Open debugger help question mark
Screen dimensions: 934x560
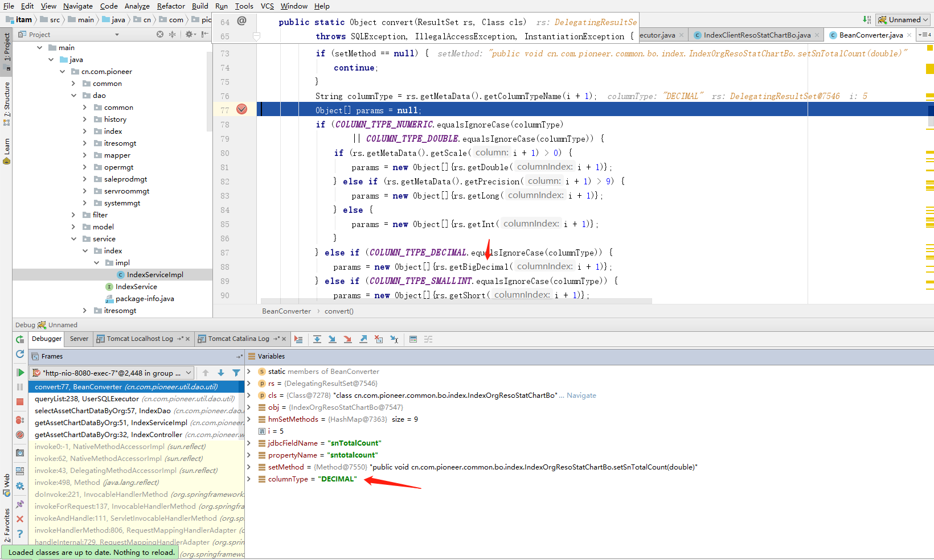pos(20,534)
